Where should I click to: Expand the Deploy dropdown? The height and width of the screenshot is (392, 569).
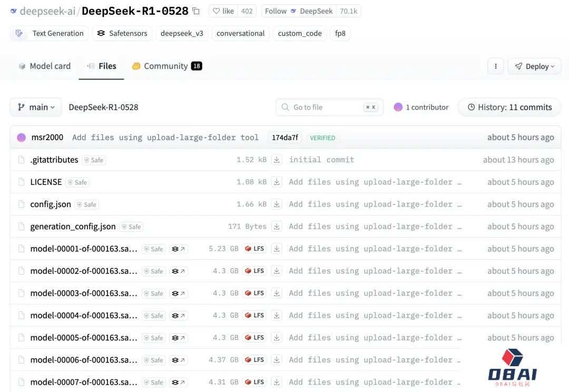pyautogui.click(x=535, y=66)
